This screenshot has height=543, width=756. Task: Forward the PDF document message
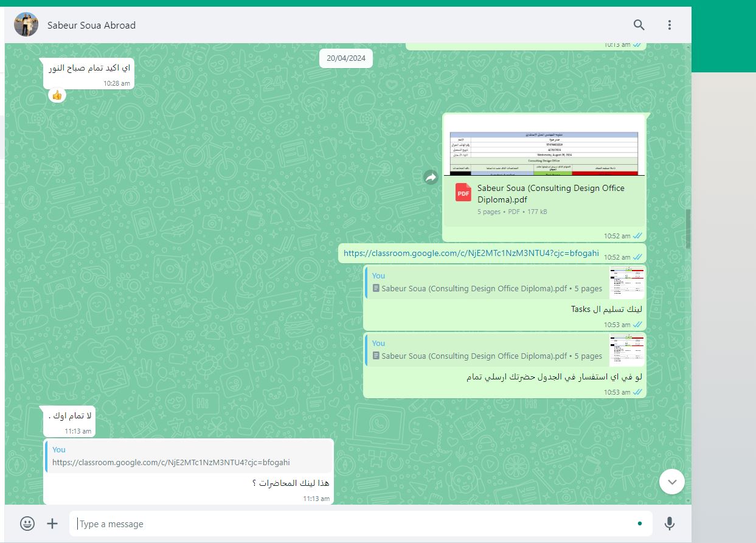(431, 178)
